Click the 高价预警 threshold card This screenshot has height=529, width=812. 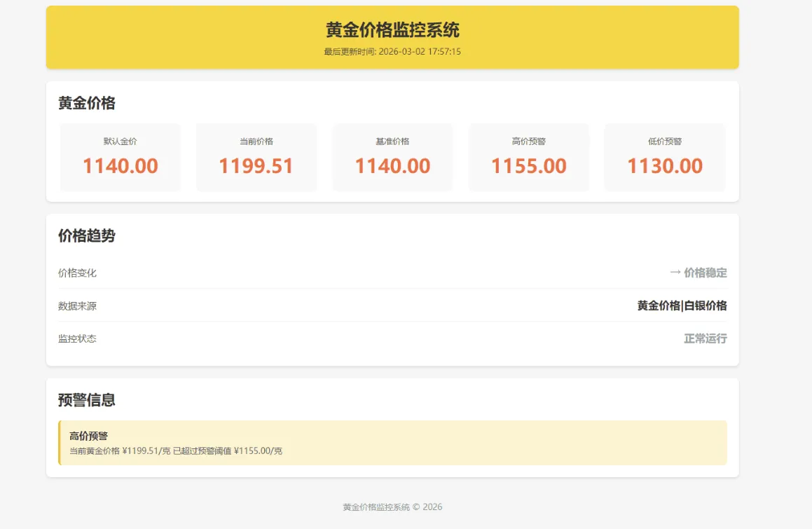528,156
